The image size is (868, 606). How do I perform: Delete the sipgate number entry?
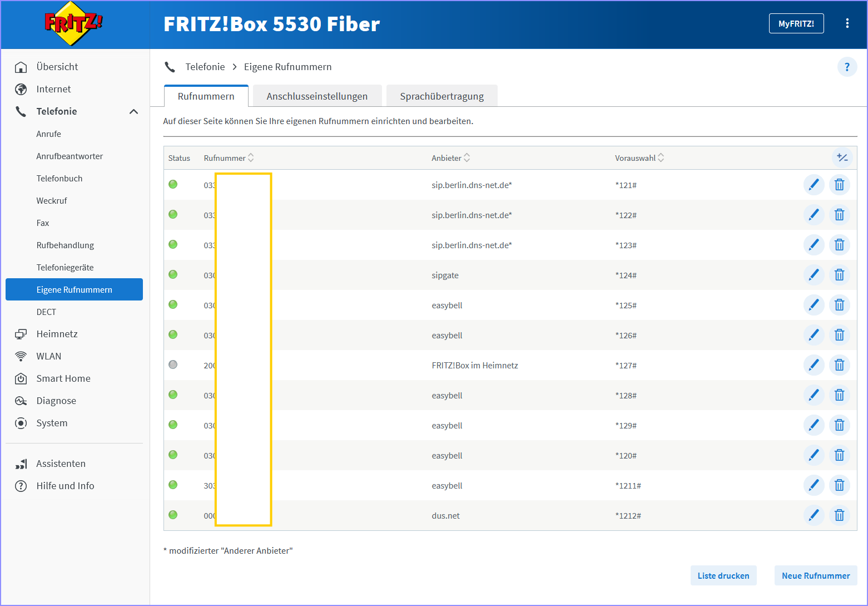pos(839,275)
